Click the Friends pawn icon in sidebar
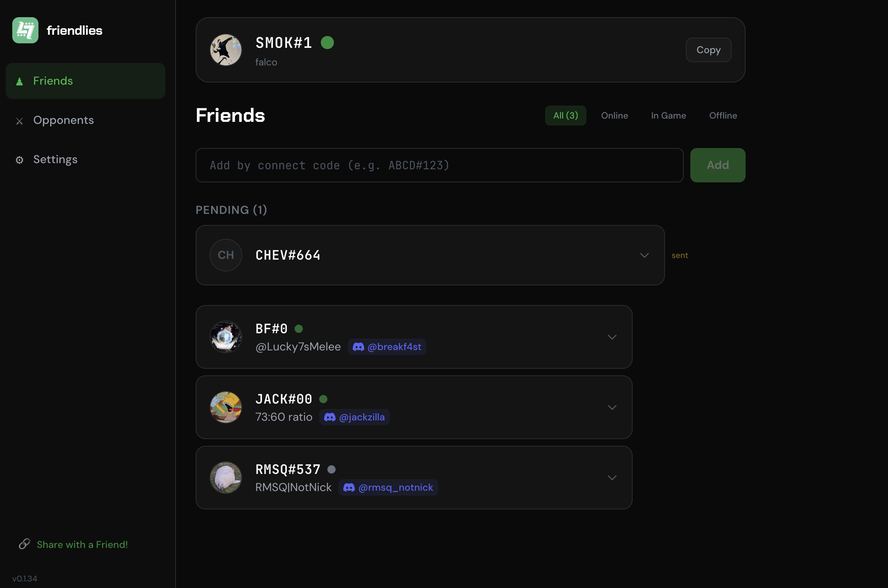The height and width of the screenshot is (588, 888). coord(19,81)
